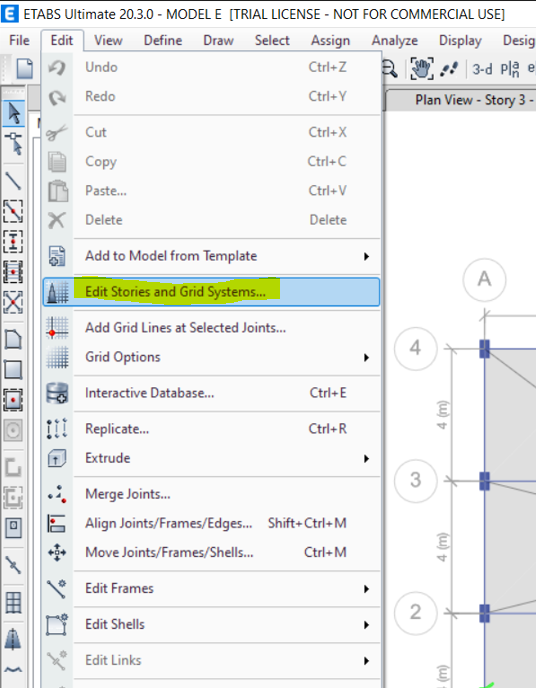This screenshot has width=536, height=688.
Task: Click grid bubble A in plan view
Action: pos(484,280)
